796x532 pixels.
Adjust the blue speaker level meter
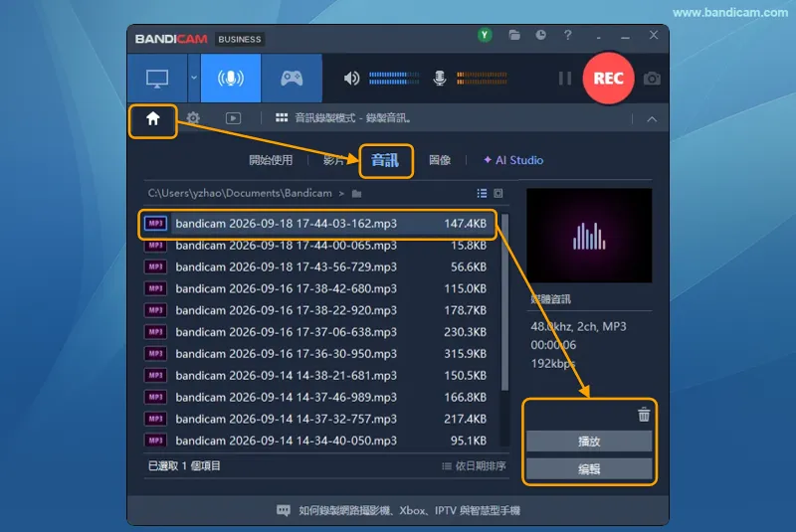pos(394,79)
